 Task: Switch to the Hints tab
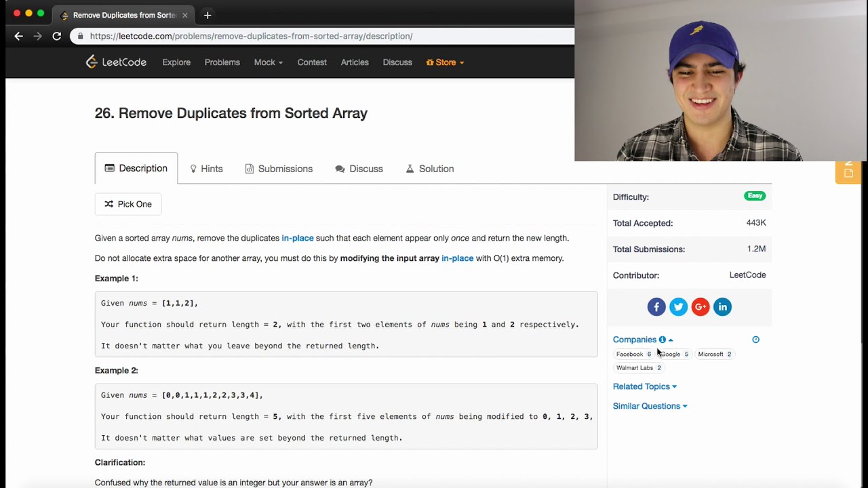pos(206,169)
